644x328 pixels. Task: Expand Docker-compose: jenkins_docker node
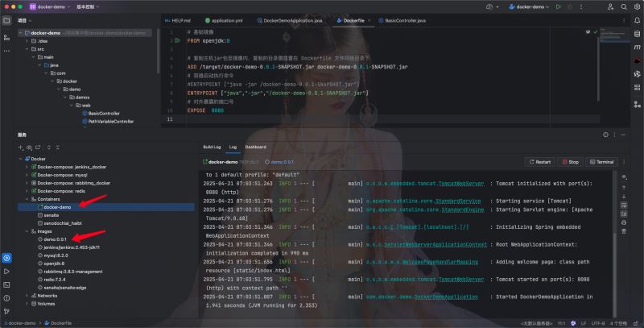click(27, 167)
